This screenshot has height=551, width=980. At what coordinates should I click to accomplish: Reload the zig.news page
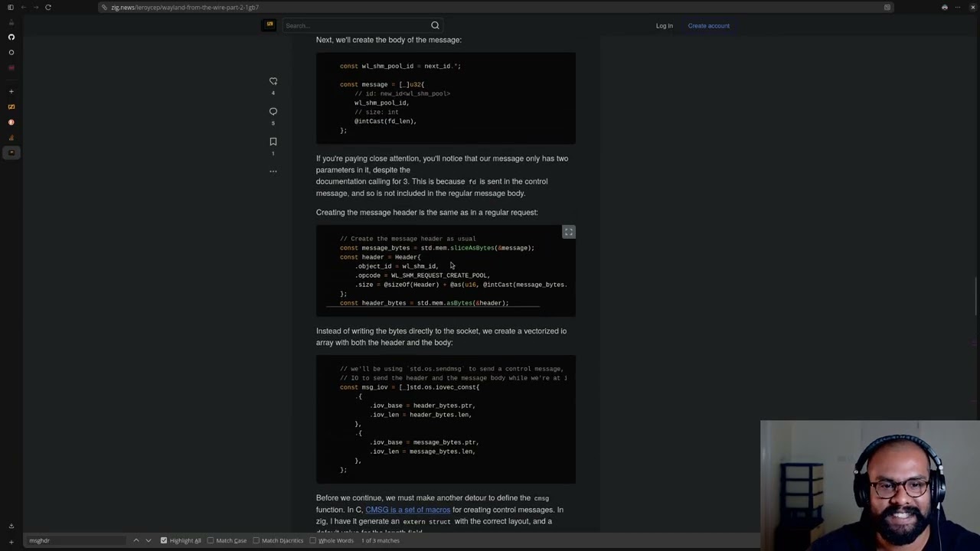(x=47, y=7)
